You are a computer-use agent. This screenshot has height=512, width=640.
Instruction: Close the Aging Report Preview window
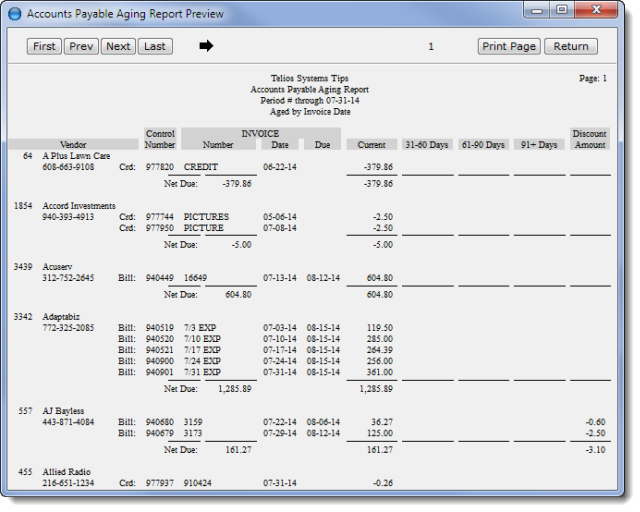[601, 11]
